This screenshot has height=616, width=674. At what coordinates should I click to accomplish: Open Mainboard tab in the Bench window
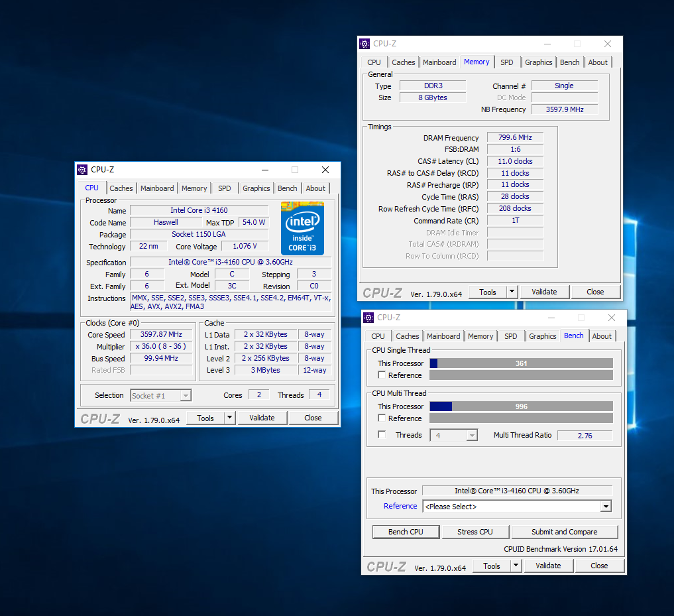tap(443, 336)
